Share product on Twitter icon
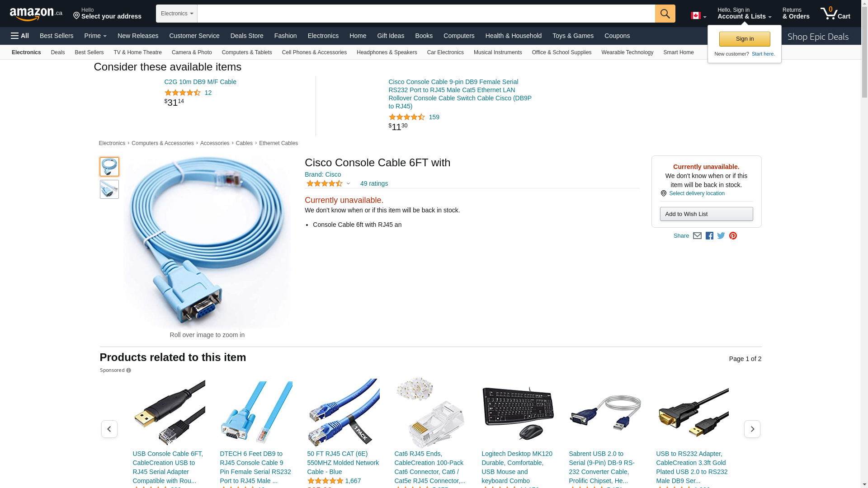 point(721,236)
